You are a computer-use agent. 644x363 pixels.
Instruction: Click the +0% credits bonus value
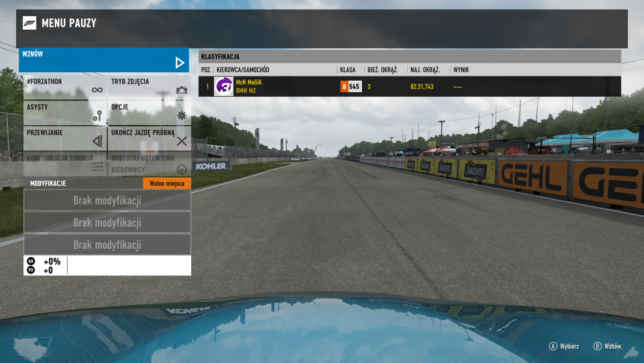coord(52,262)
